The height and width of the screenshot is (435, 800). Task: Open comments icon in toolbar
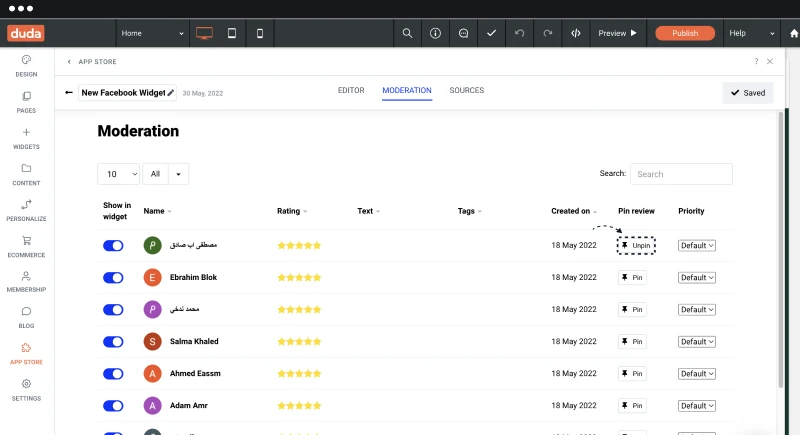tap(463, 33)
